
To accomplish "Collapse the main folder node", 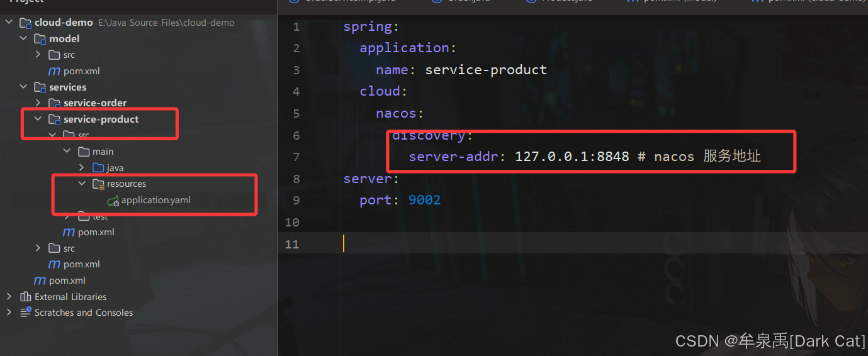I will point(67,152).
